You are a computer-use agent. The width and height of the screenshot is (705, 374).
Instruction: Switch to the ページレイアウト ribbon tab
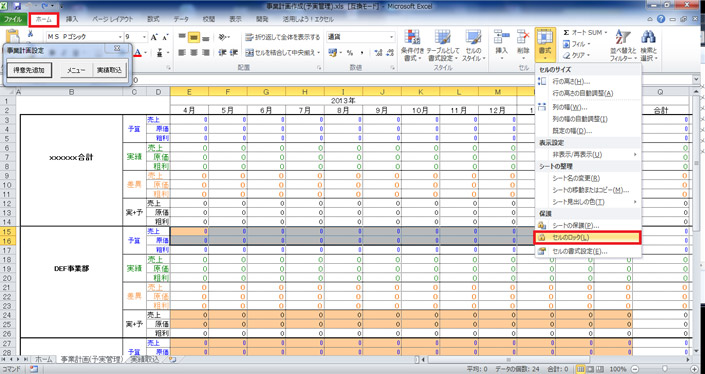(x=113, y=19)
